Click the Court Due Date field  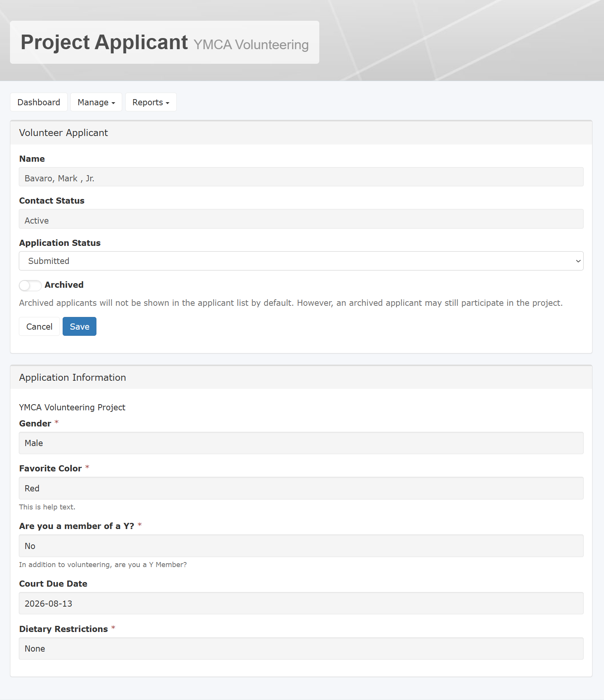pos(301,603)
